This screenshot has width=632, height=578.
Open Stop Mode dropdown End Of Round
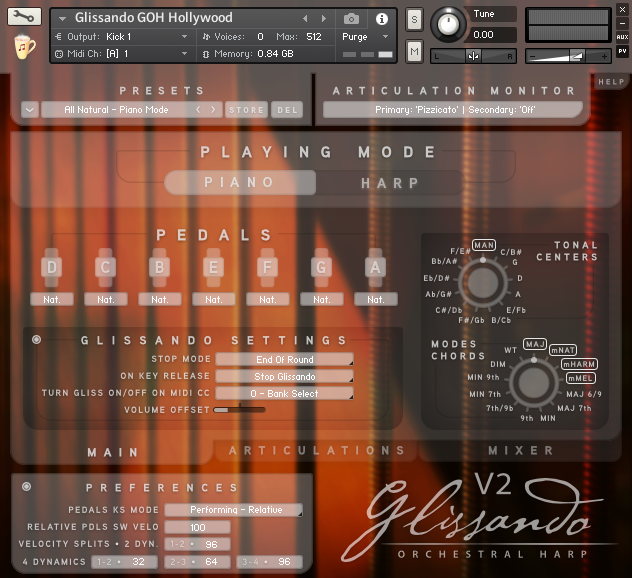[x=285, y=359]
